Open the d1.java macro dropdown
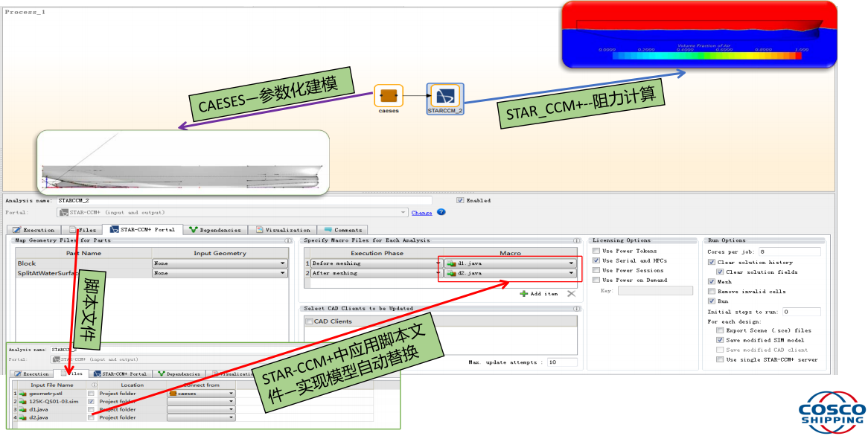This screenshot has width=868, height=436. click(510, 263)
